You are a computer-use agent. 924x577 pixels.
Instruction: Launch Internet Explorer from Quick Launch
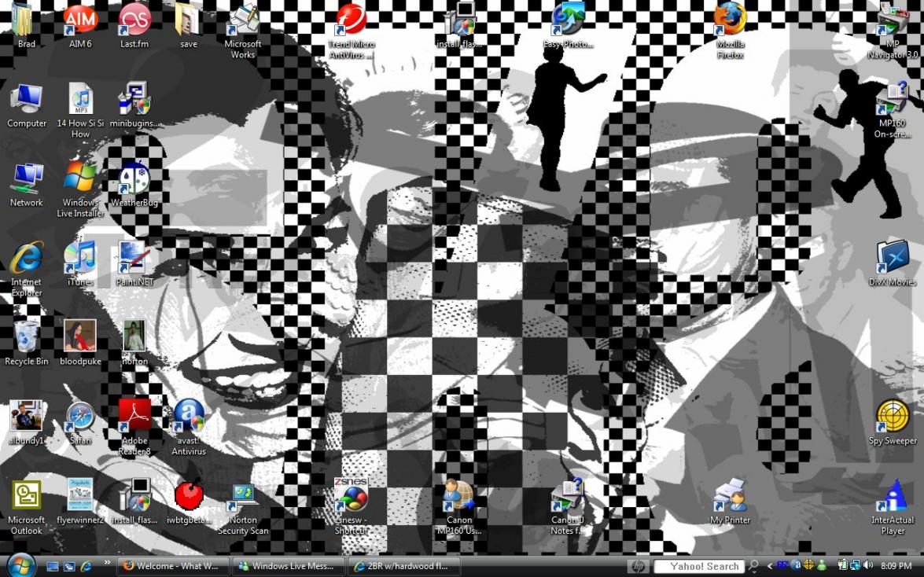pyautogui.click(x=86, y=567)
